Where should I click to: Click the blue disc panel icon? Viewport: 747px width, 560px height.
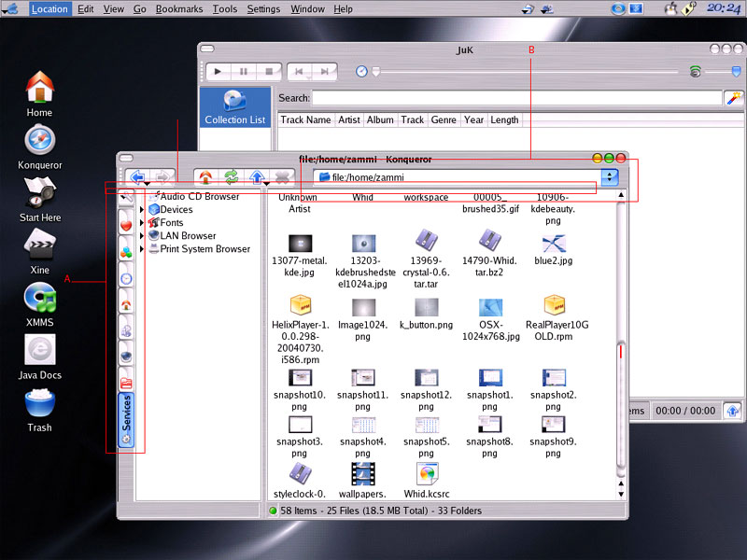[x=618, y=8]
